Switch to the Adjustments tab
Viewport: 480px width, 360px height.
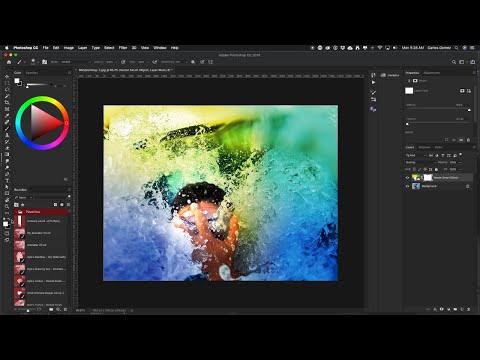point(432,73)
